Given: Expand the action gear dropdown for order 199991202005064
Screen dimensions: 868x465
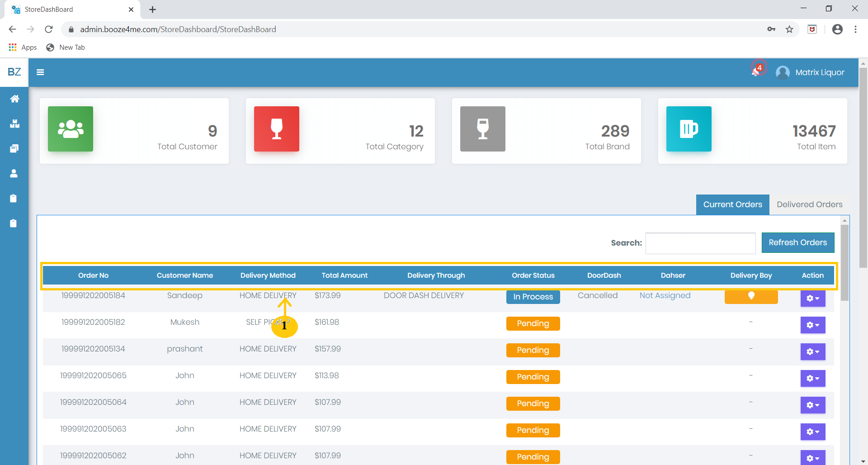Looking at the screenshot, I should [813, 405].
